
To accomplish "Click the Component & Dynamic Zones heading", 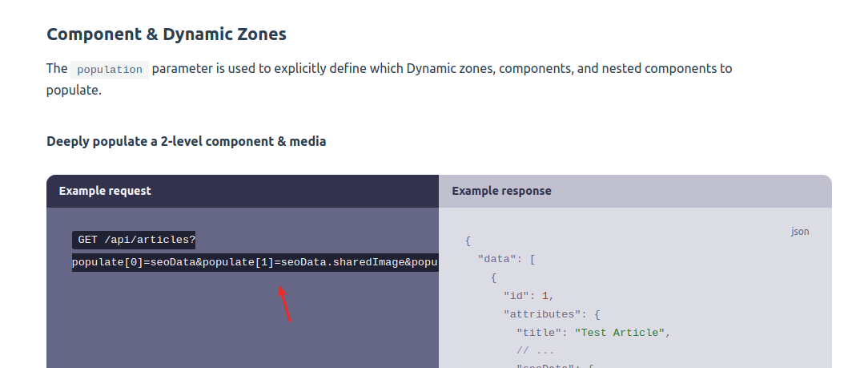I will point(166,34).
